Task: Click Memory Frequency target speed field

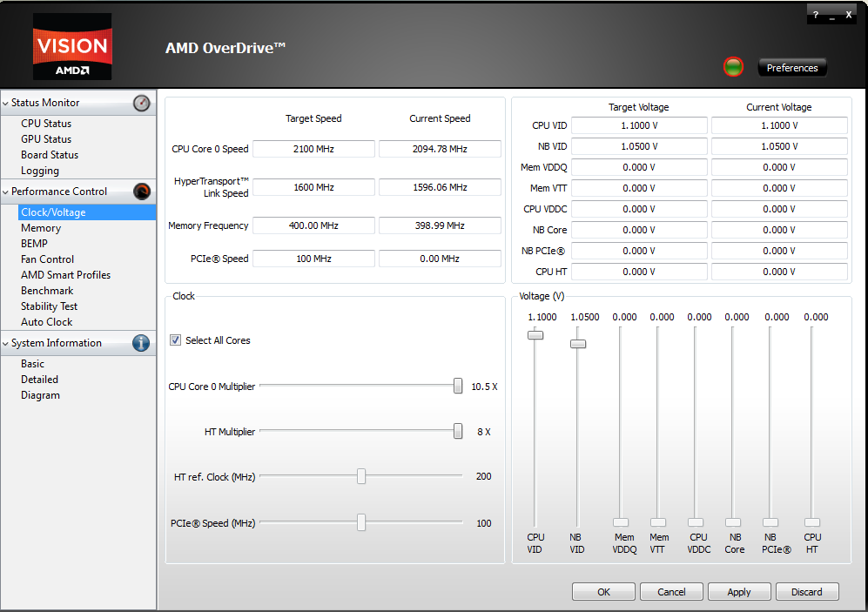Action: 314,225
